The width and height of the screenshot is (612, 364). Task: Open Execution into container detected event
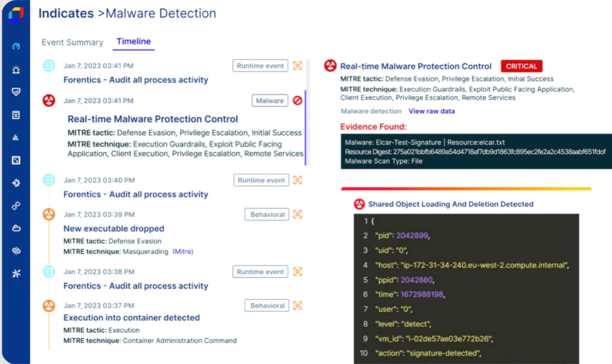point(131,318)
